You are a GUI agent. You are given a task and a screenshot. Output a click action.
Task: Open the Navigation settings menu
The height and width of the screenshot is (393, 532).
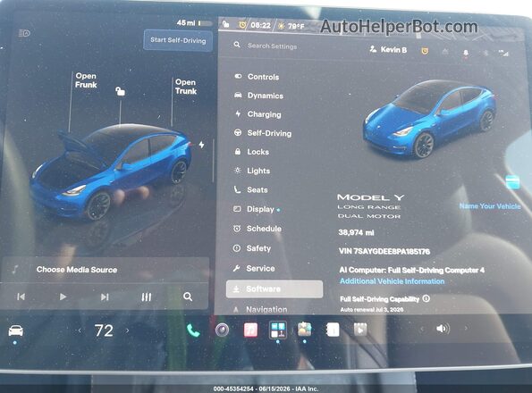click(260, 309)
